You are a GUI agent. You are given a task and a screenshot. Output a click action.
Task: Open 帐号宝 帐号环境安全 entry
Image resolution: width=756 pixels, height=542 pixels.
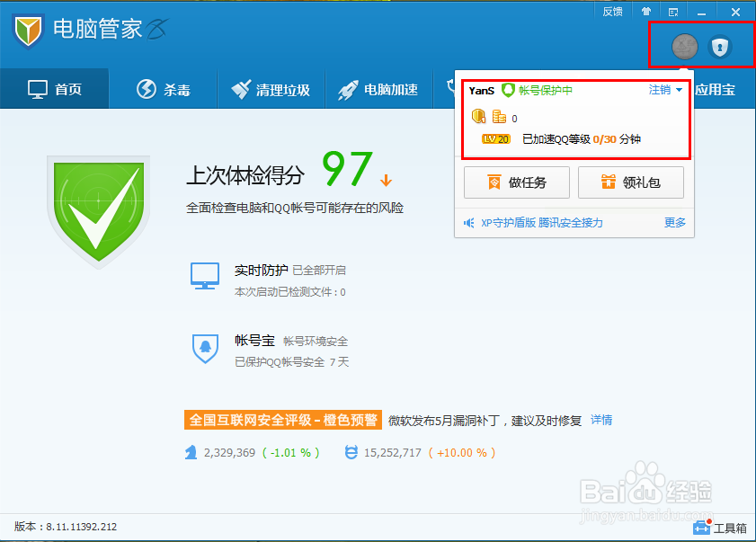(x=291, y=341)
